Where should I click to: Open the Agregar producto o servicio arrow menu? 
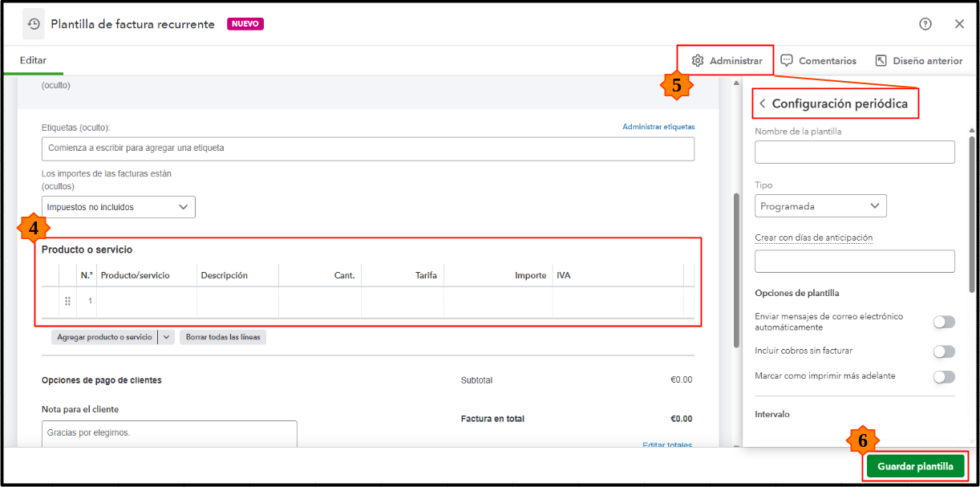(167, 338)
